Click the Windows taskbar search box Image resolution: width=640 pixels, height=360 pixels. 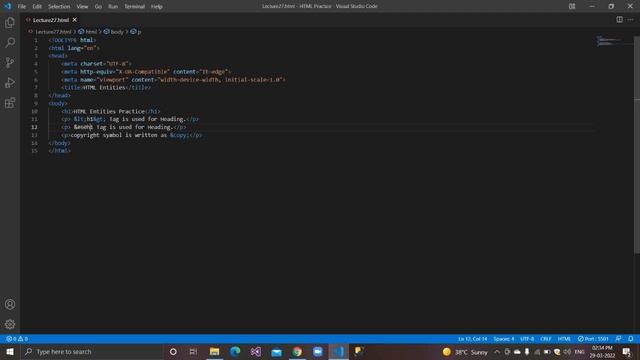coord(92,351)
